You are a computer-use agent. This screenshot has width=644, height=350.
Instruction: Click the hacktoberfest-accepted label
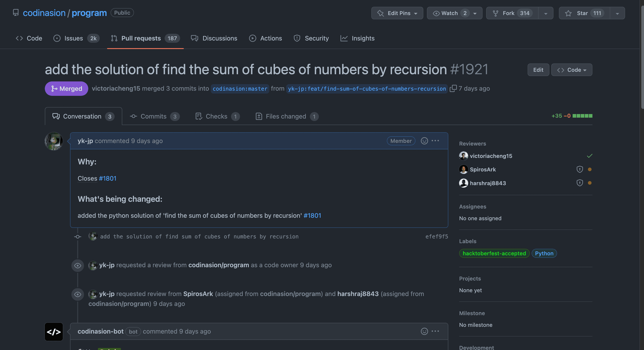[494, 253]
